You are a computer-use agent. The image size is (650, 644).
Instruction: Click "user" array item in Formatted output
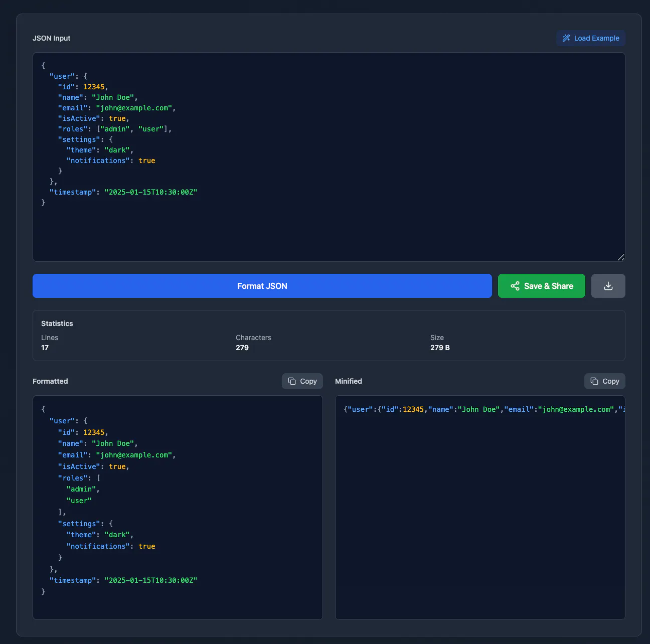(x=79, y=501)
